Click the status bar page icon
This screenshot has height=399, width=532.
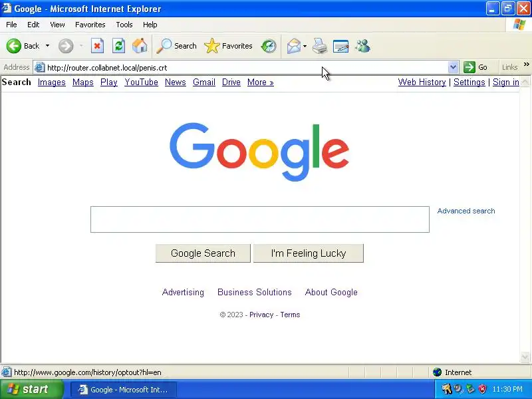(7, 372)
